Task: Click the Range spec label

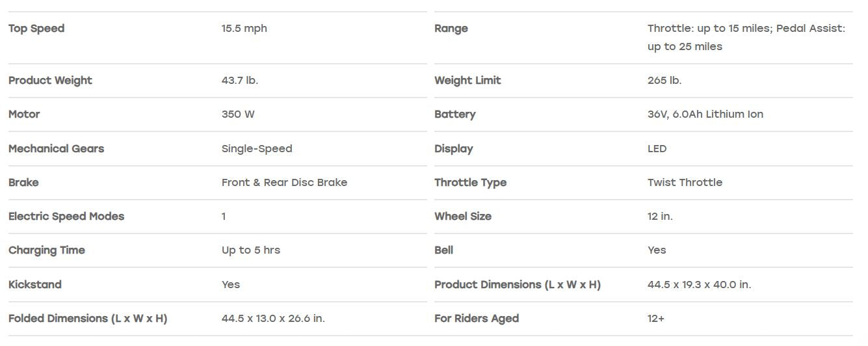Action: [x=451, y=29]
